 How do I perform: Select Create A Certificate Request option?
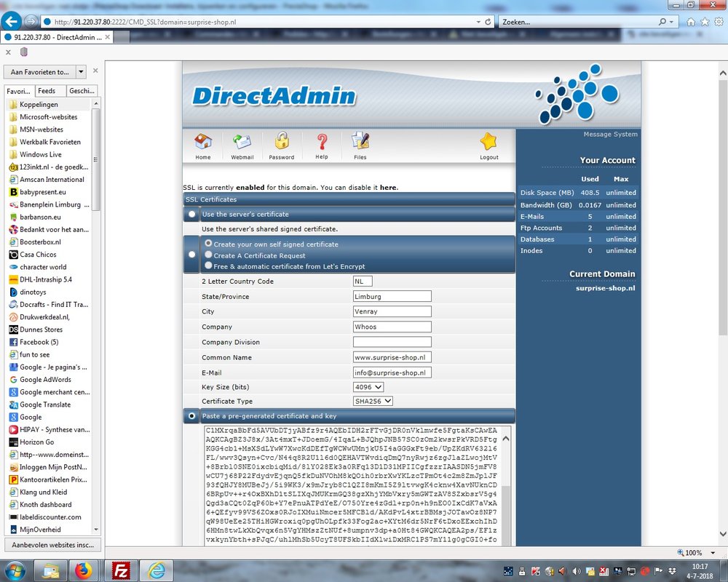tap(208, 255)
